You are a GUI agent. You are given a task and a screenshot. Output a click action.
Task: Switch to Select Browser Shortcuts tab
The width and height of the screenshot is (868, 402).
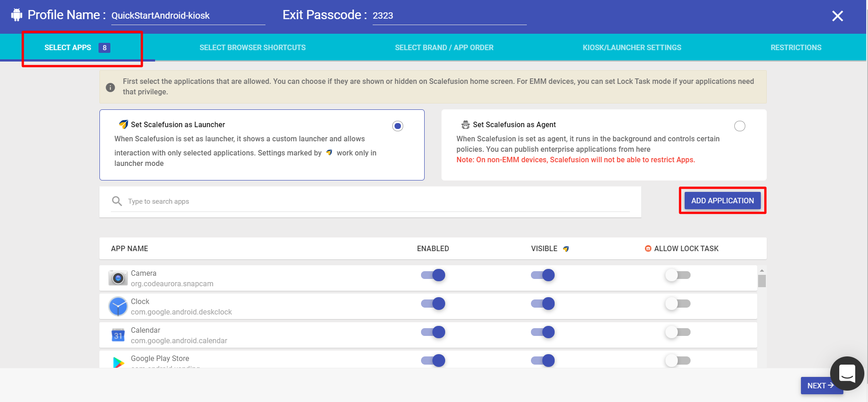[x=253, y=47]
